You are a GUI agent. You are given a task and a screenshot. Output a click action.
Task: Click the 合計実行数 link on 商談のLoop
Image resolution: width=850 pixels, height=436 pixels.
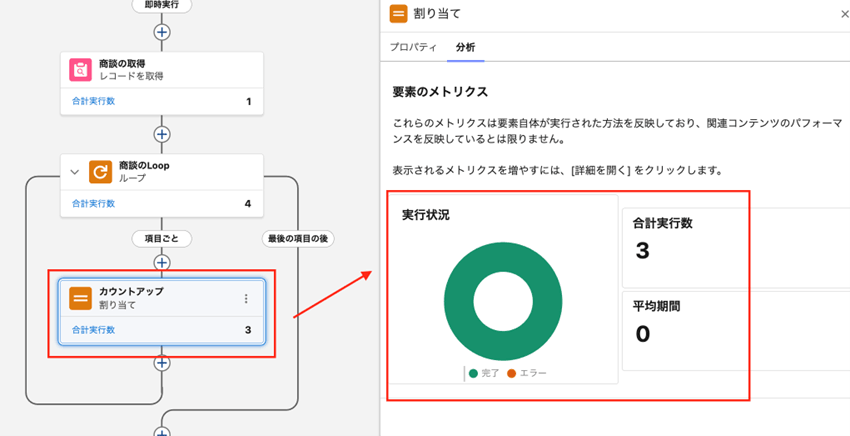tap(93, 203)
